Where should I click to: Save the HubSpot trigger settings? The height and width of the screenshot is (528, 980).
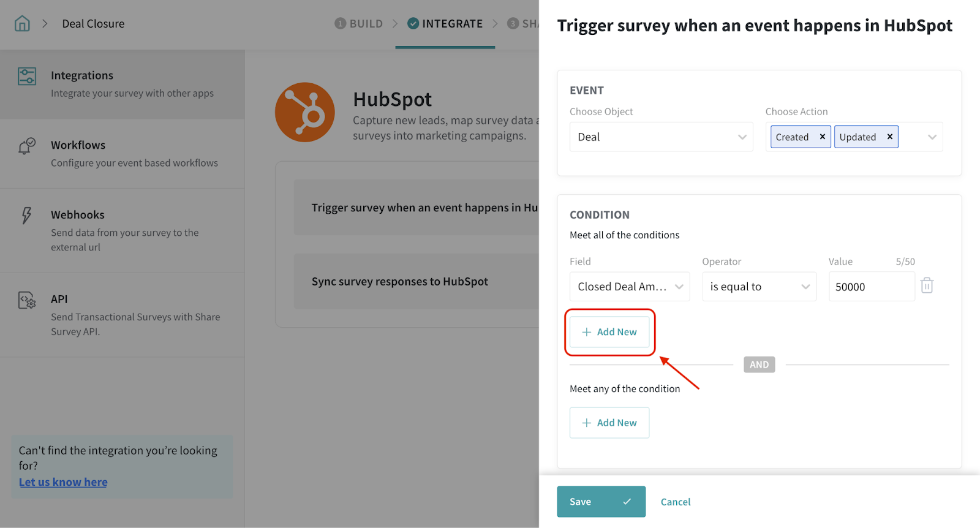pos(600,502)
